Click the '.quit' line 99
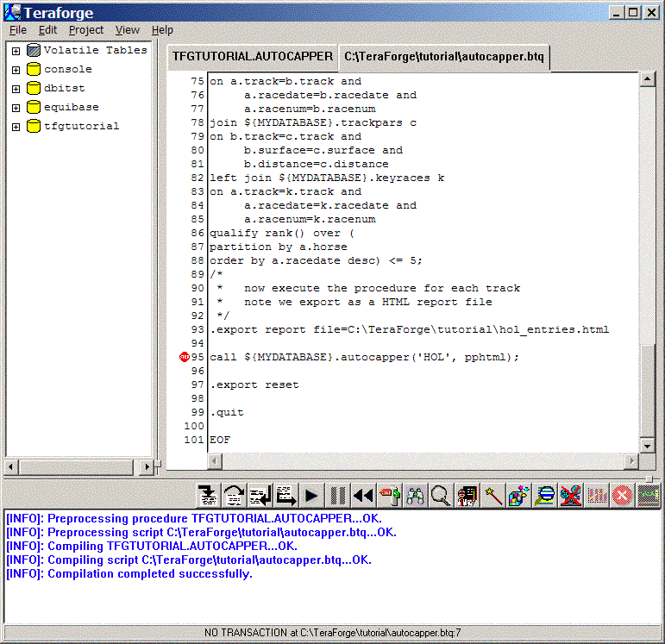 pos(227,412)
